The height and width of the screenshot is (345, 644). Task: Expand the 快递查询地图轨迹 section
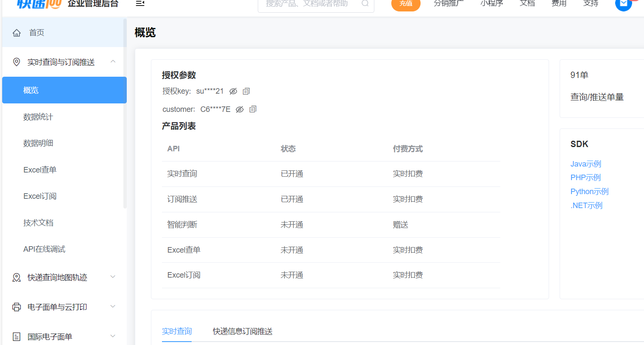tap(113, 277)
